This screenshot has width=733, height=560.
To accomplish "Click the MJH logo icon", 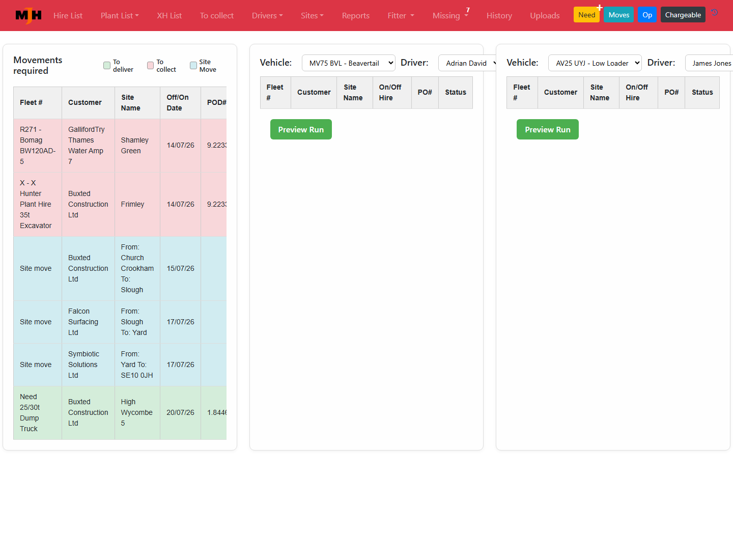I will [29, 16].
